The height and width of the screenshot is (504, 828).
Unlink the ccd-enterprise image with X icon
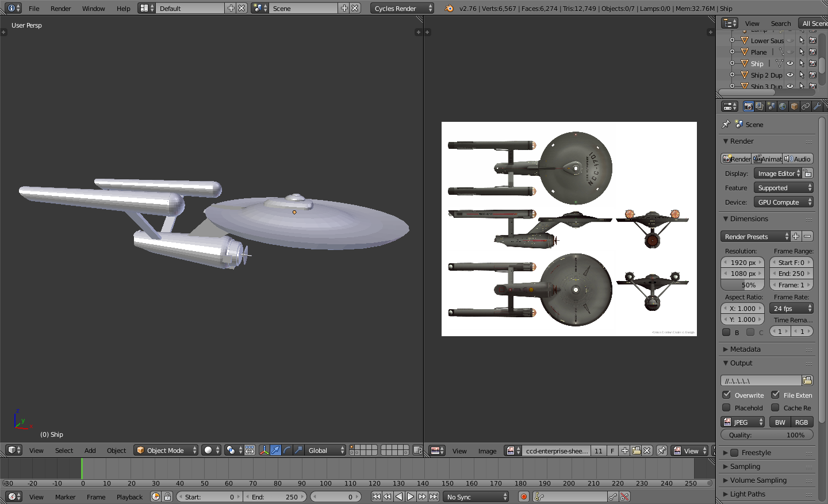click(647, 451)
